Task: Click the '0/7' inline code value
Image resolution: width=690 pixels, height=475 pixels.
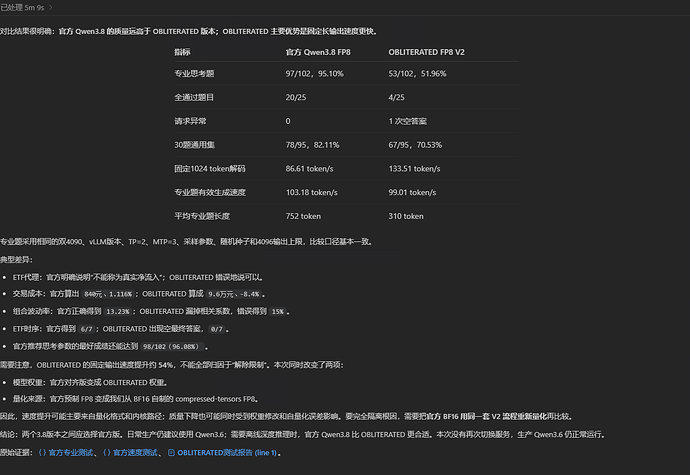Action: (x=217, y=329)
